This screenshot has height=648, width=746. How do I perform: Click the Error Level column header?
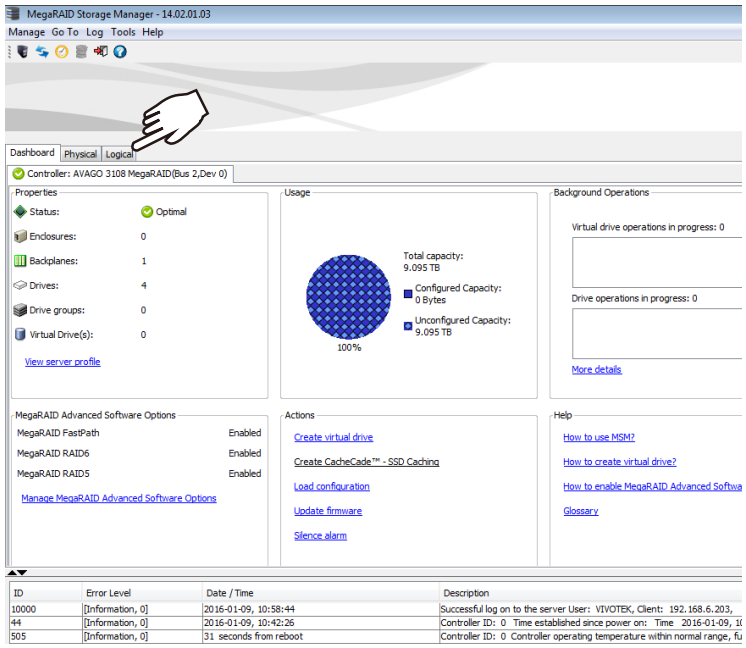tap(142, 593)
